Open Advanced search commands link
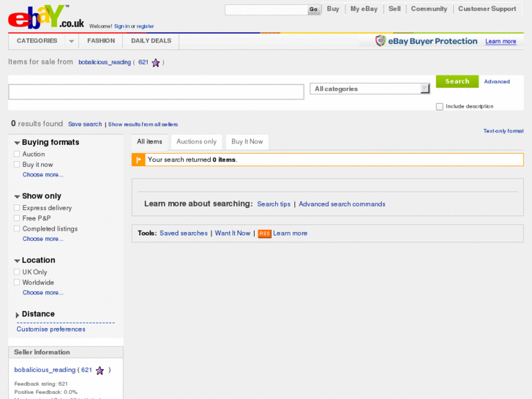 tap(342, 204)
